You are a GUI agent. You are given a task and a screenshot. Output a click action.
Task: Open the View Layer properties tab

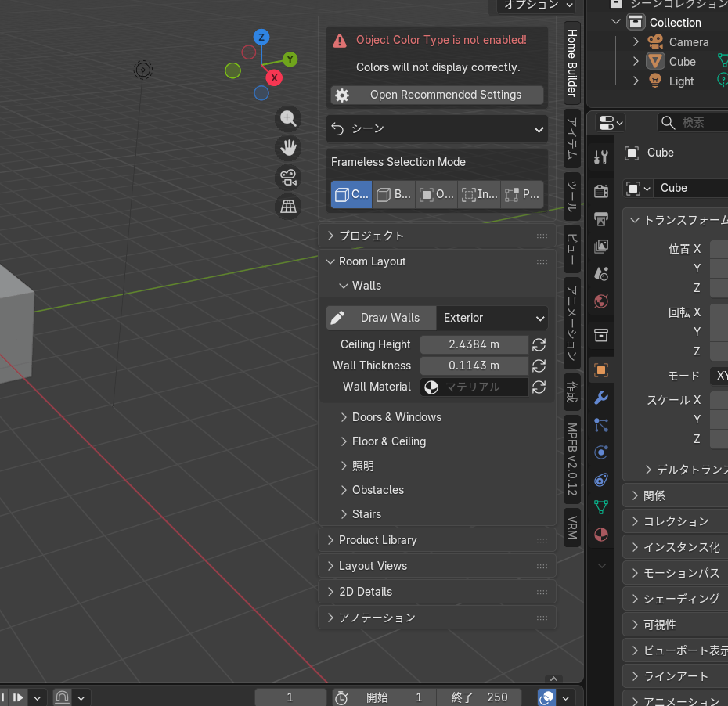tap(600, 247)
